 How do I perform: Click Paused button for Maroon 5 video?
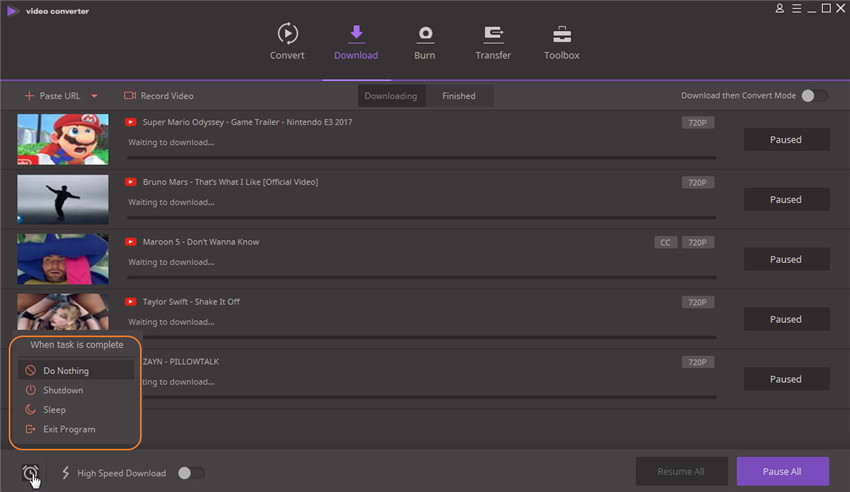(786, 260)
